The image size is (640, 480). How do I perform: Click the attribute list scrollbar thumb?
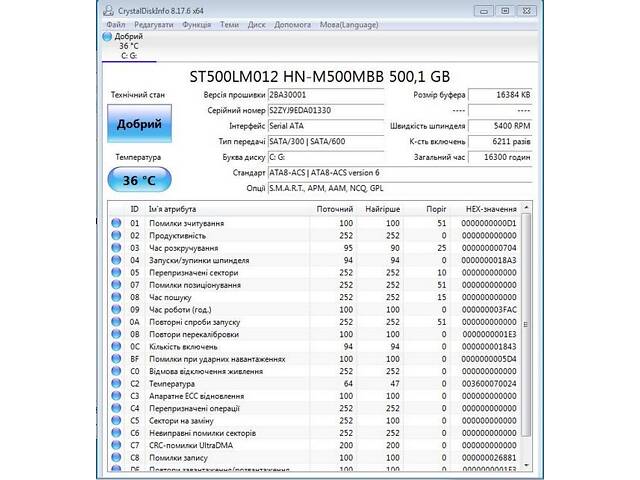point(526,324)
